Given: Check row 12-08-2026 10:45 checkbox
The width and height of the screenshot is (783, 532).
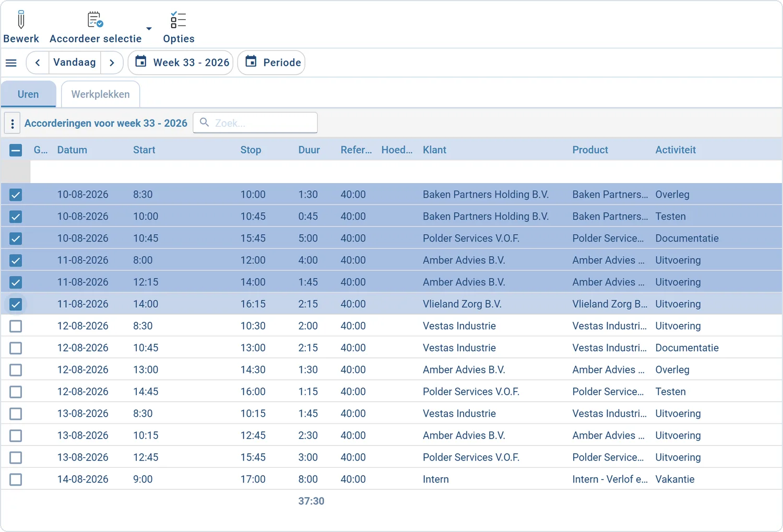Looking at the screenshot, I should [16, 348].
